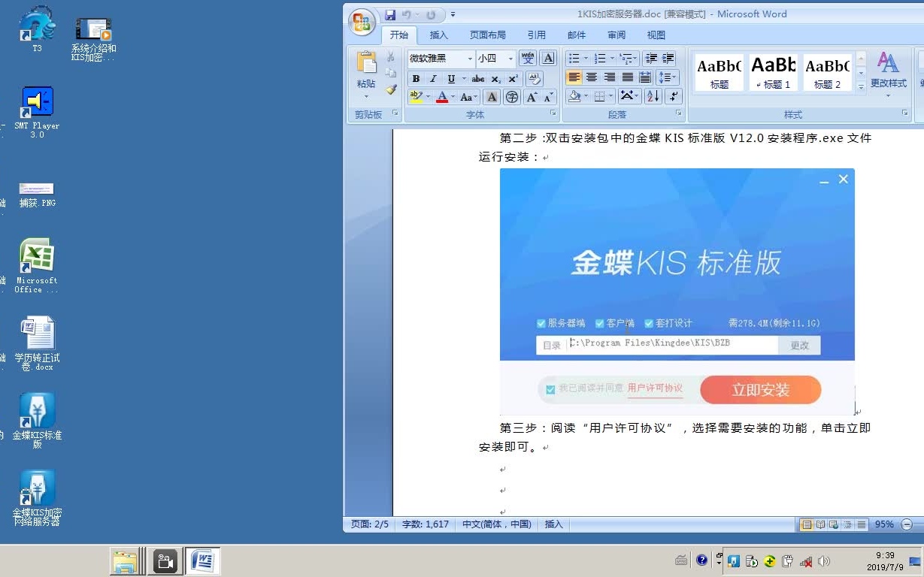Switch to Full Screen Reading view
Screen dimensions: 924x577
click(821, 524)
